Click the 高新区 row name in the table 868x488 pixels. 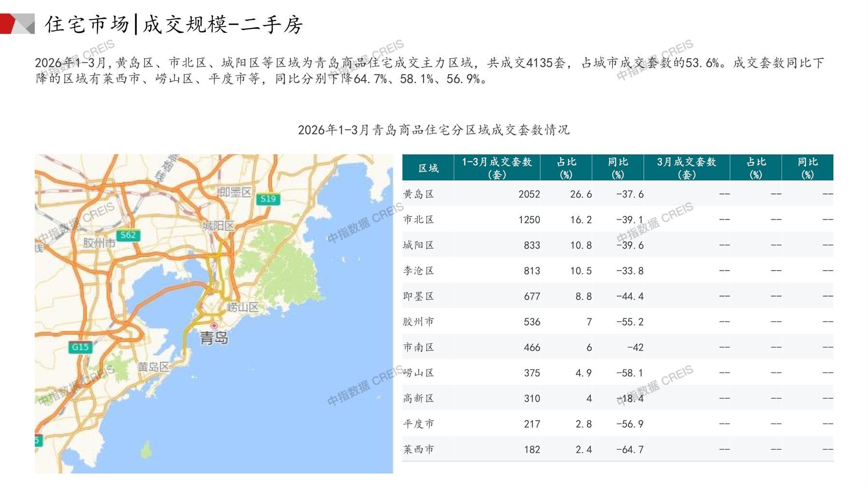coord(419,398)
